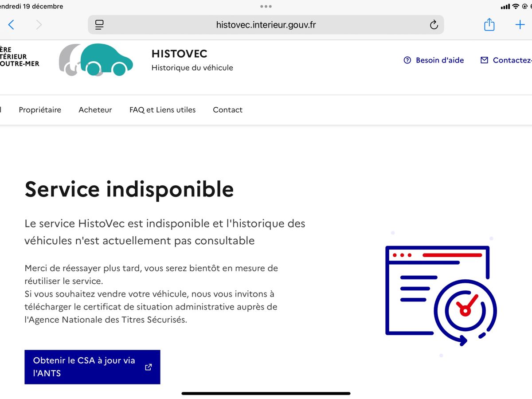Viewport: 532px width, 399px height.
Task: Open the Contact navigation item
Action: pyautogui.click(x=227, y=110)
